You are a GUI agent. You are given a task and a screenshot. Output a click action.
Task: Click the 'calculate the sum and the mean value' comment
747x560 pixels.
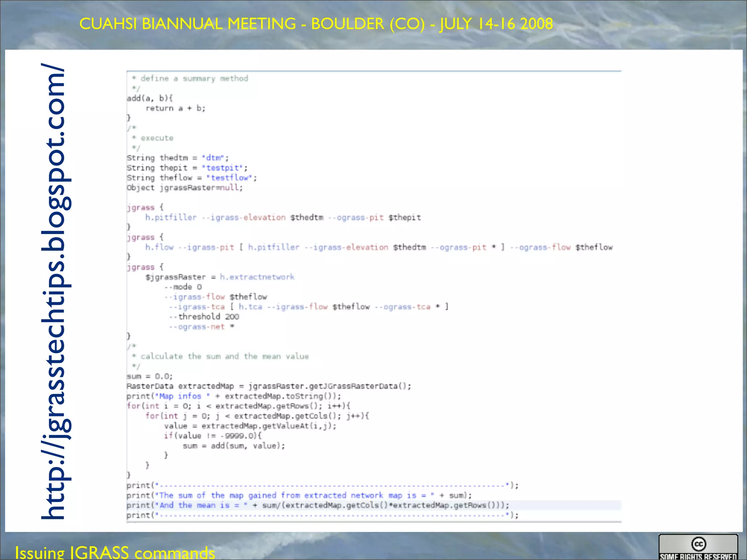pos(220,356)
